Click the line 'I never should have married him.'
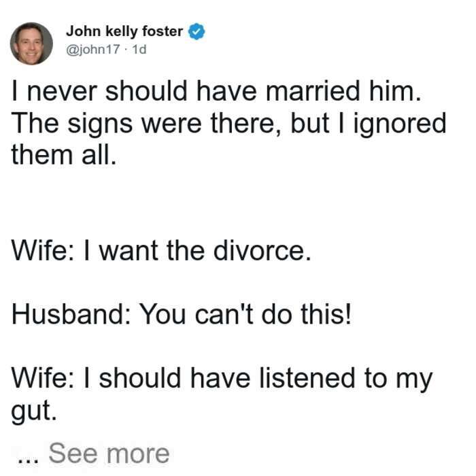 216,91
